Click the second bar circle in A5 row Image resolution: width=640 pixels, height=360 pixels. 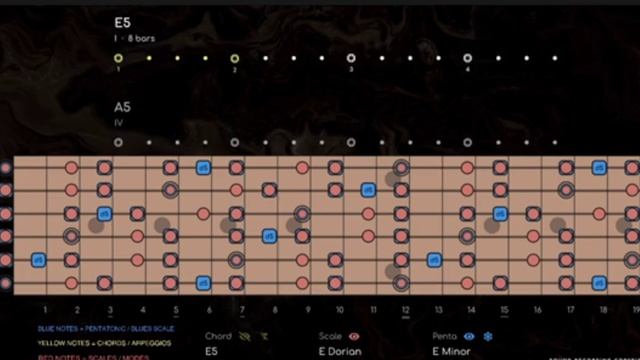235,142
